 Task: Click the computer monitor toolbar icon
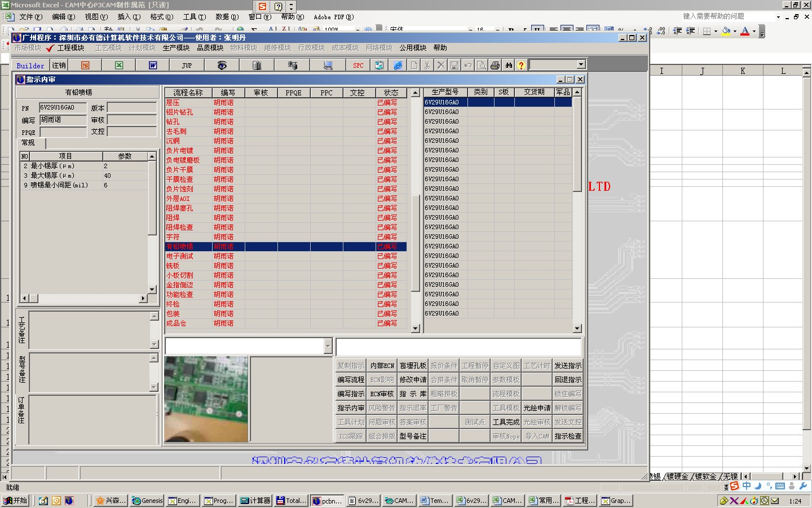click(x=328, y=65)
